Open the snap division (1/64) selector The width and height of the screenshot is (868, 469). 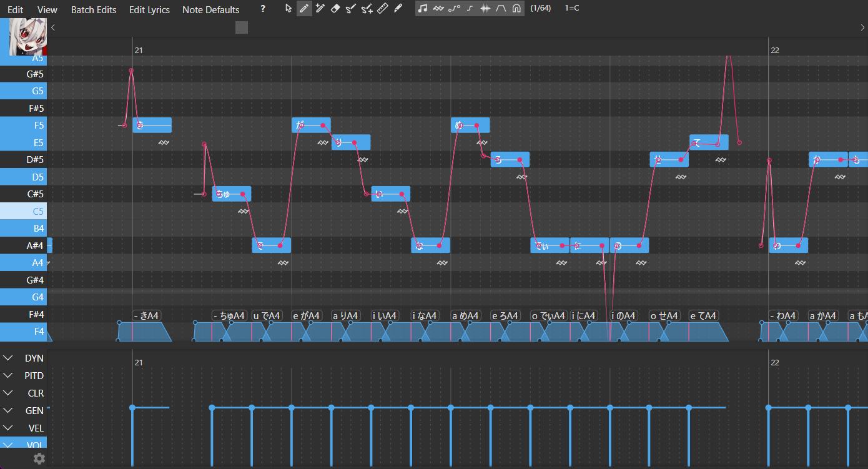541,9
